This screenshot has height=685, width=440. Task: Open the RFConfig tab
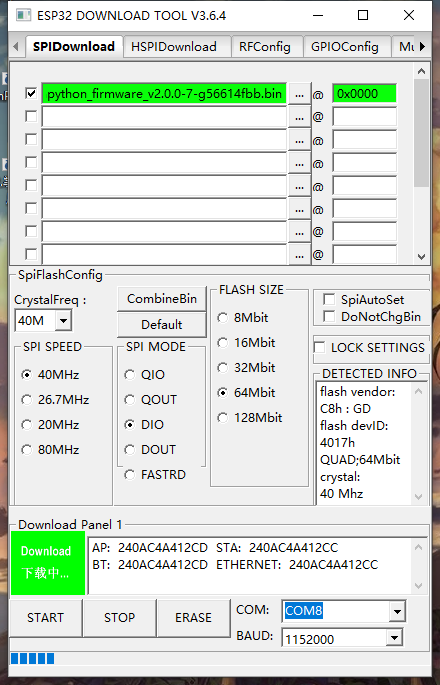coord(264,47)
